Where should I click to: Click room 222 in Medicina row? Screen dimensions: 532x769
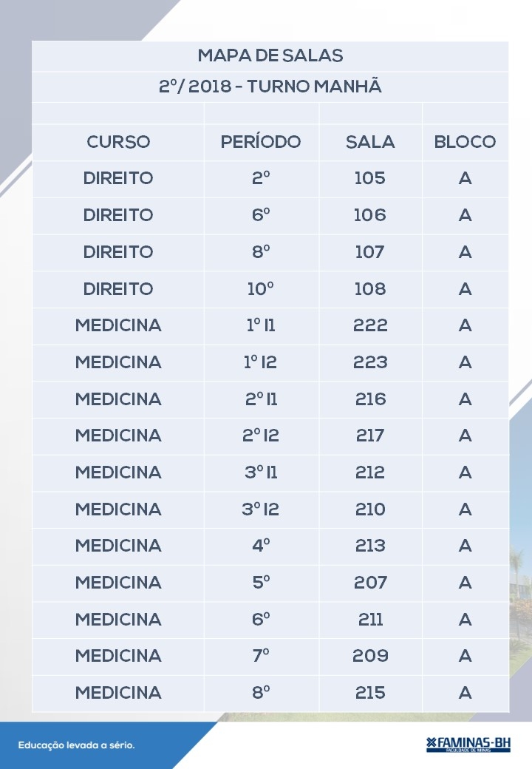tap(370, 325)
